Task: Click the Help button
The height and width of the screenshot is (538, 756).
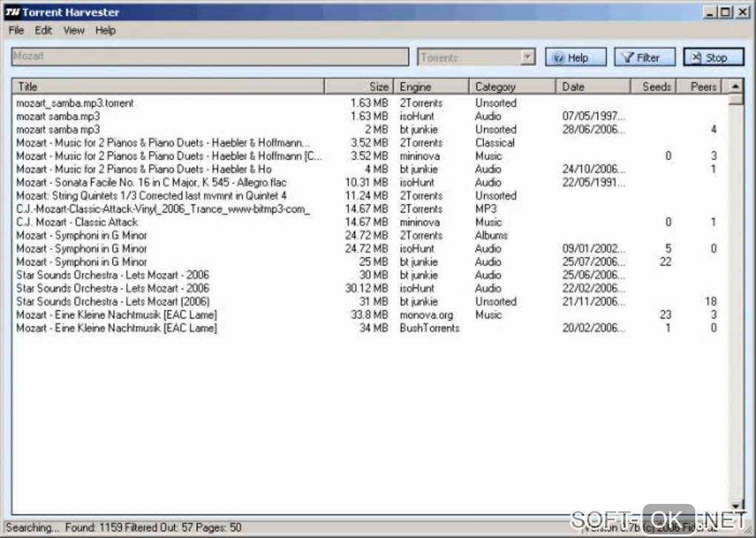Action: pos(576,57)
